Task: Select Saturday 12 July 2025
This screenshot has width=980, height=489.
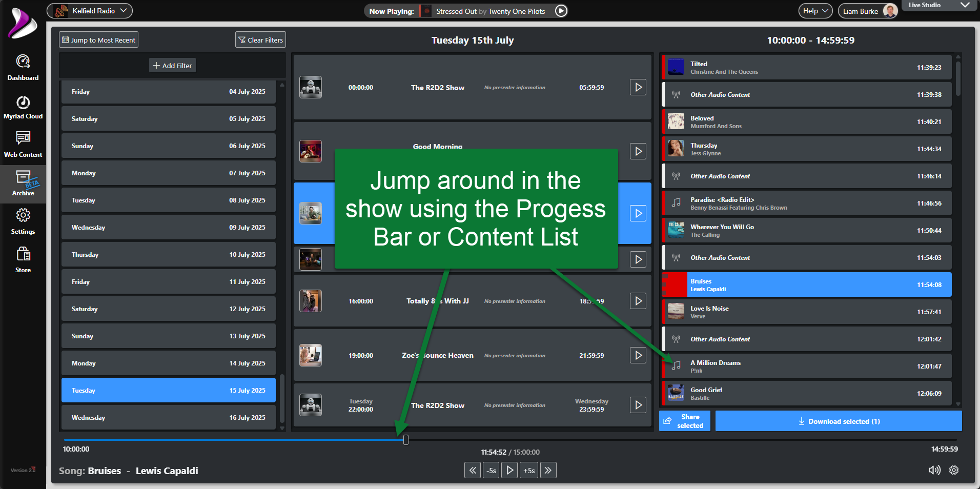Action: 169,309
